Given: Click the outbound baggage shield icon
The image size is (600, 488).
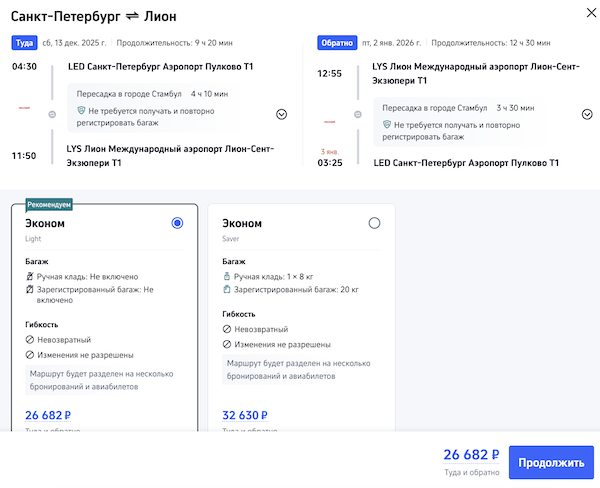Looking at the screenshot, I should [81, 112].
